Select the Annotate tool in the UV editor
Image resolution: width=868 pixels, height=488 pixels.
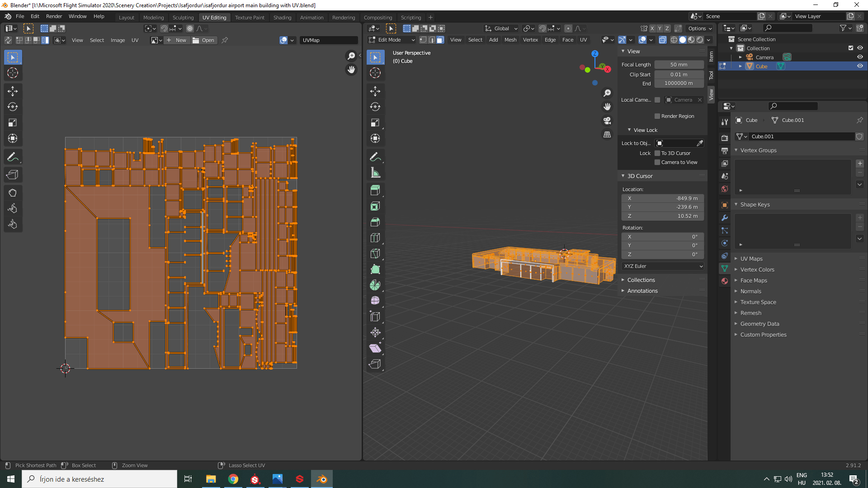[x=13, y=156]
